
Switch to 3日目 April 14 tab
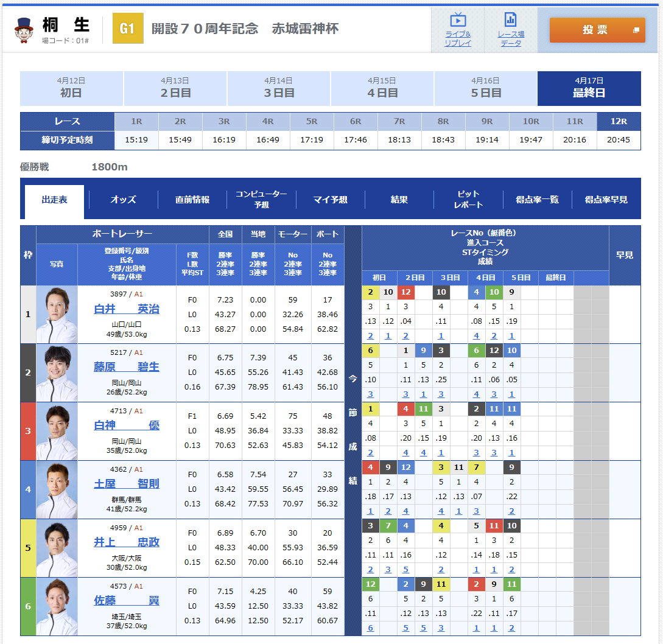point(279,88)
